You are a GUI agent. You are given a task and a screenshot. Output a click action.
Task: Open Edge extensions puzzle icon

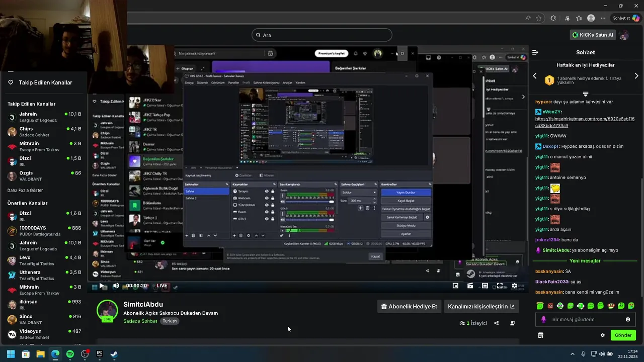click(x=553, y=18)
